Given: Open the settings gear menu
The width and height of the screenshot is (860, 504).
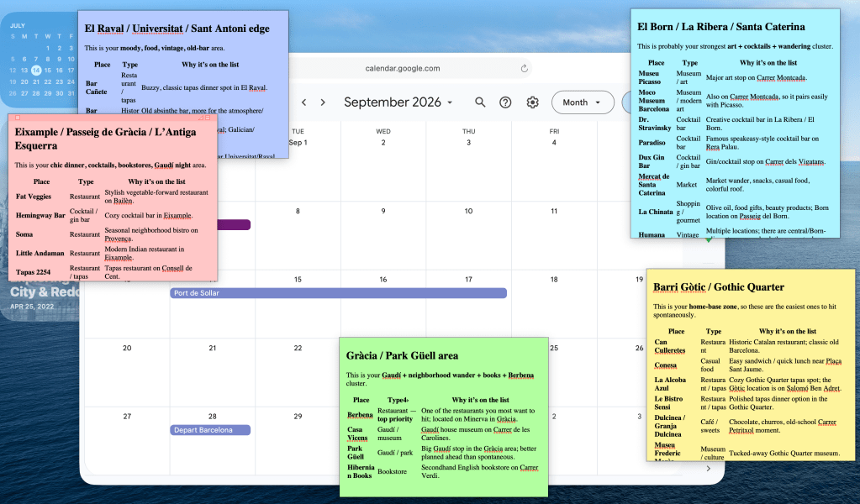Looking at the screenshot, I should 533,102.
